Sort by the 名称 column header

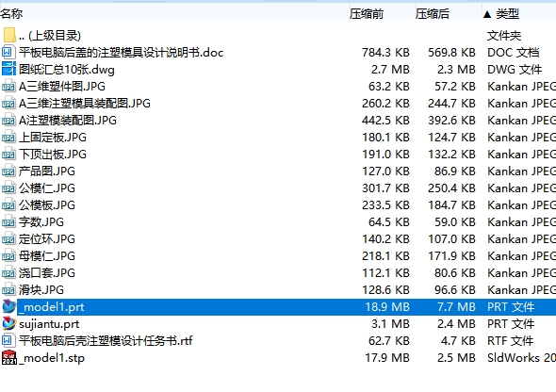(x=11, y=14)
